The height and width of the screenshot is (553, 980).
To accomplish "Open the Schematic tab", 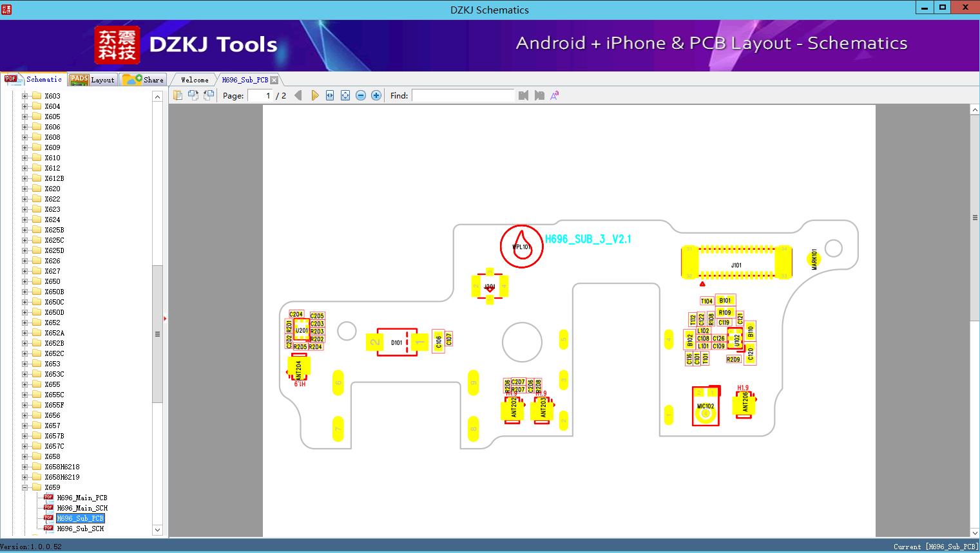I will (x=34, y=79).
